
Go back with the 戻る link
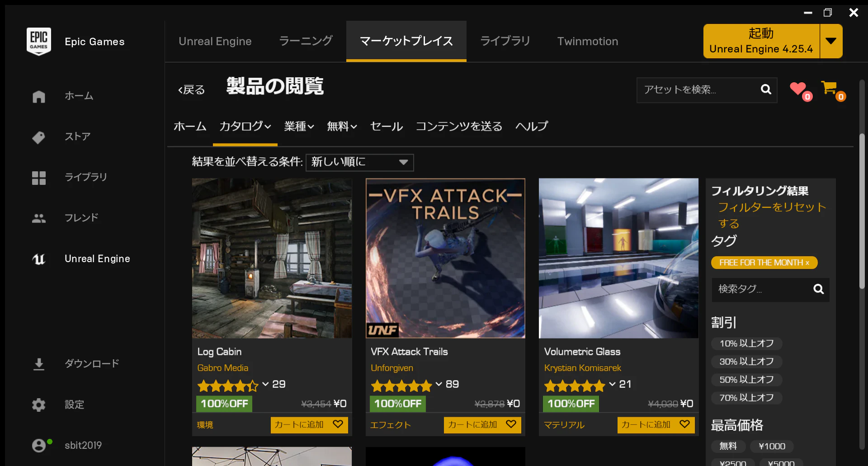191,89
